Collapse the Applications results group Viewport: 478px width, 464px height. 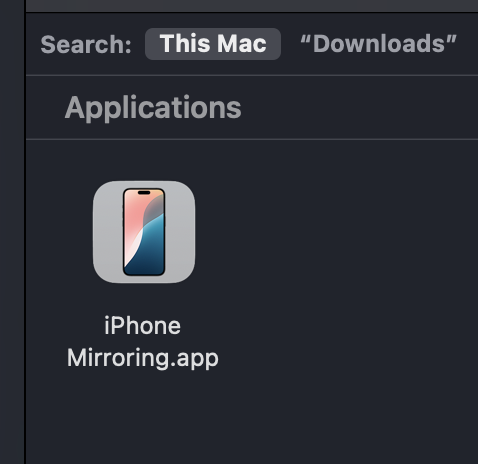click(153, 107)
